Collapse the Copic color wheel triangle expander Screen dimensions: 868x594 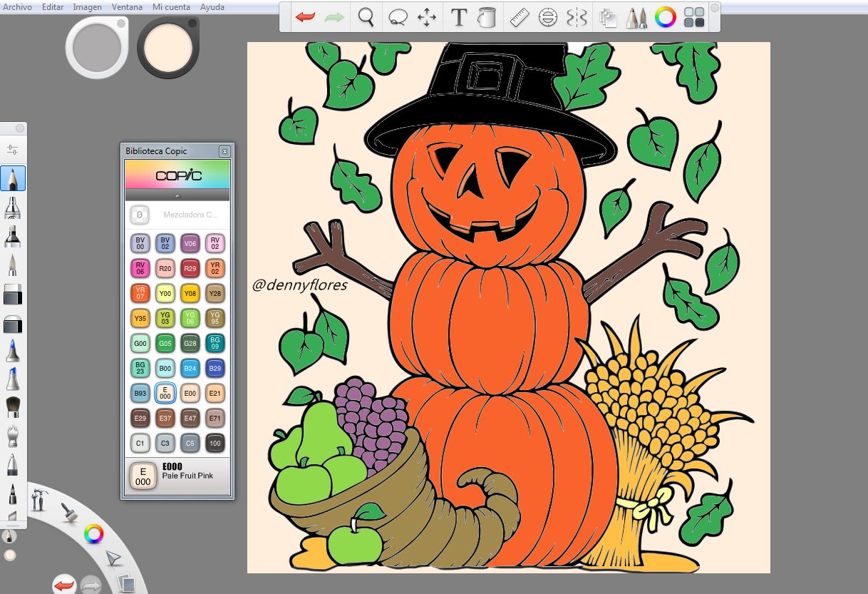(x=177, y=195)
